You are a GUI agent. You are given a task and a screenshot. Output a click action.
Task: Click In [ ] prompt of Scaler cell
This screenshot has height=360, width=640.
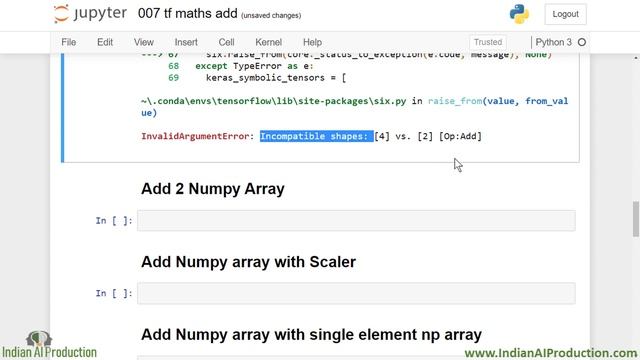coord(114,293)
